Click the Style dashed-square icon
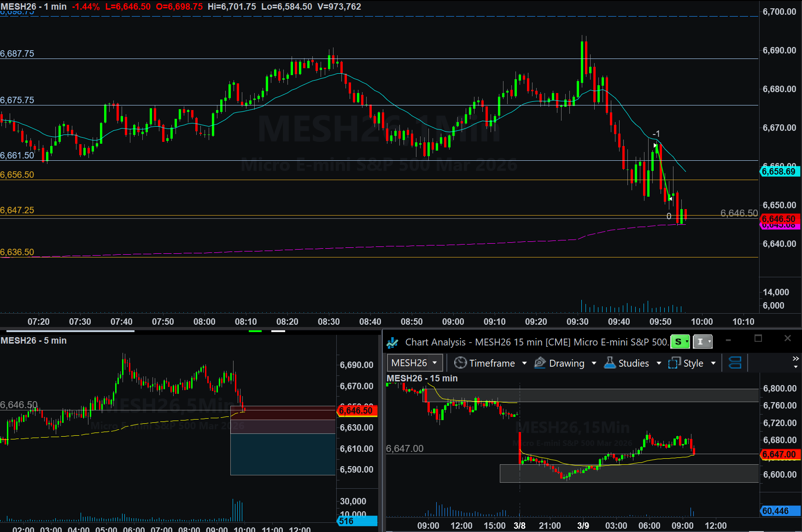Image resolution: width=802 pixels, height=532 pixels. tap(674, 363)
